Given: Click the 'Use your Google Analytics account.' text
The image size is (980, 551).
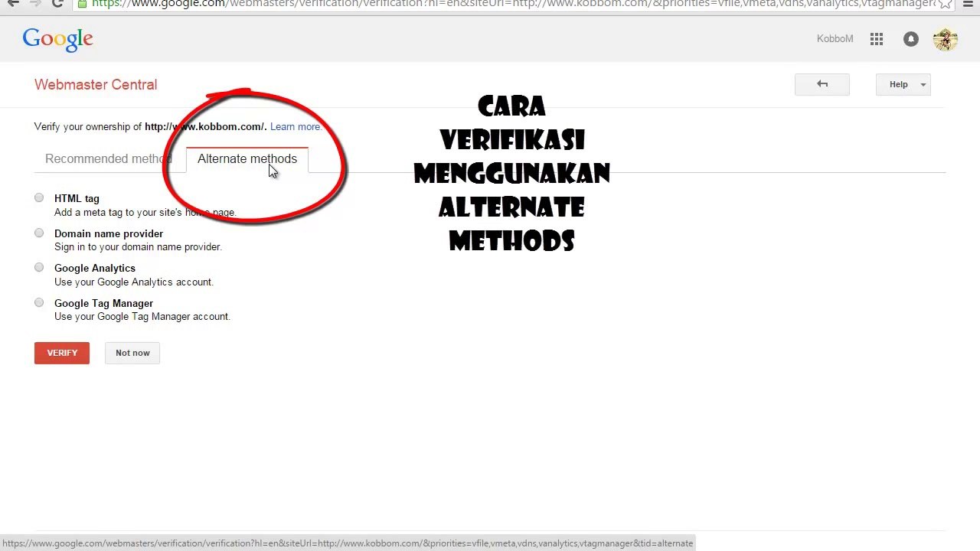Looking at the screenshot, I should click(x=134, y=282).
